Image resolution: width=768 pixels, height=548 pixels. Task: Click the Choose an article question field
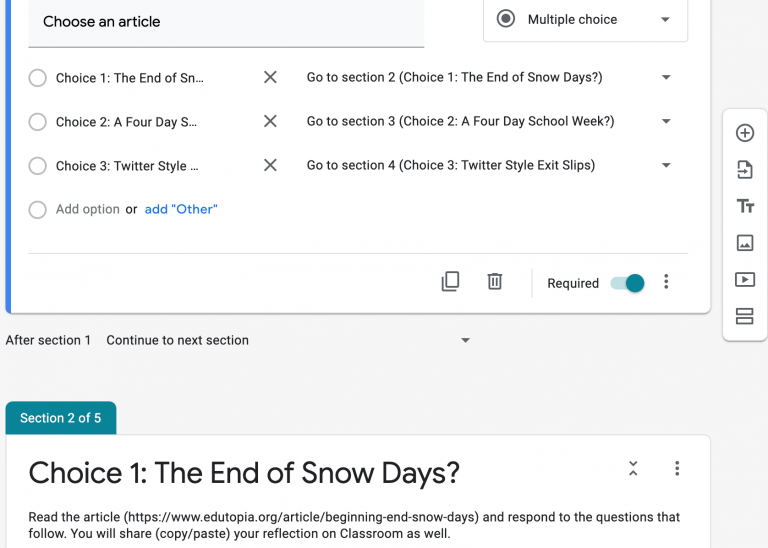pyautogui.click(x=226, y=22)
